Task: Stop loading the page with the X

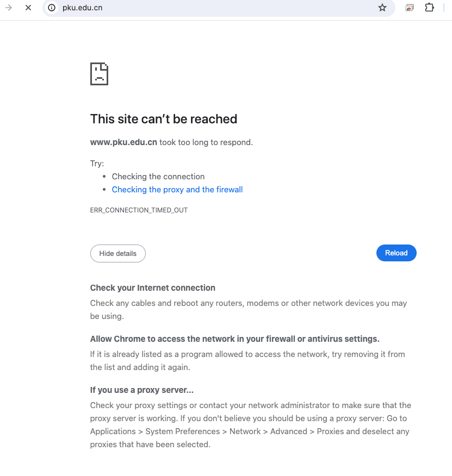Action: 28,8
